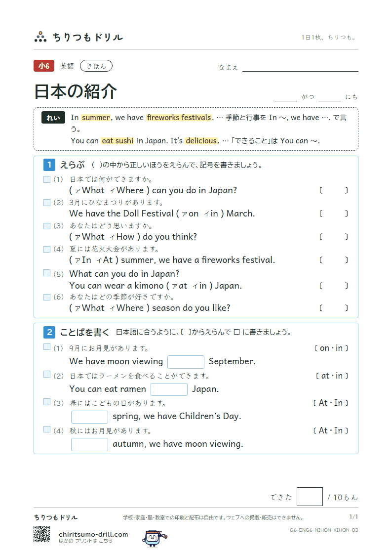
Task: Click the 英語 subject label
Action: (x=67, y=66)
